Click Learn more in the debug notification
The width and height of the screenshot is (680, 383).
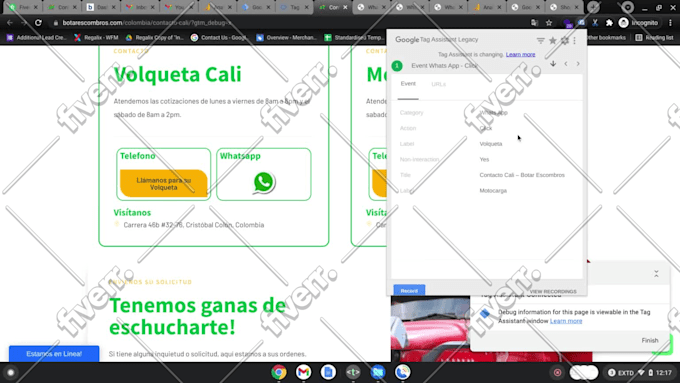566,321
